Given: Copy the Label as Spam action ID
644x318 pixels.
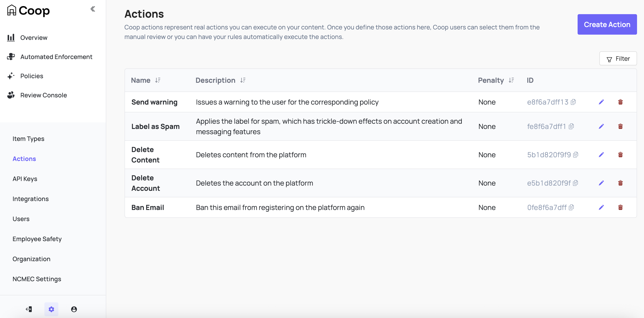Looking at the screenshot, I should [572, 126].
